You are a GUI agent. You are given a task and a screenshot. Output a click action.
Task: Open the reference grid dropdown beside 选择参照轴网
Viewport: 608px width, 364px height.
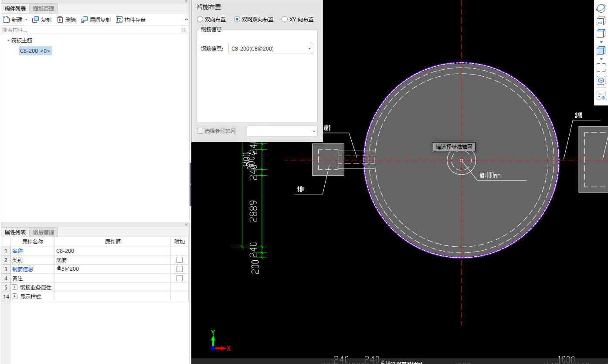pos(282,131)
